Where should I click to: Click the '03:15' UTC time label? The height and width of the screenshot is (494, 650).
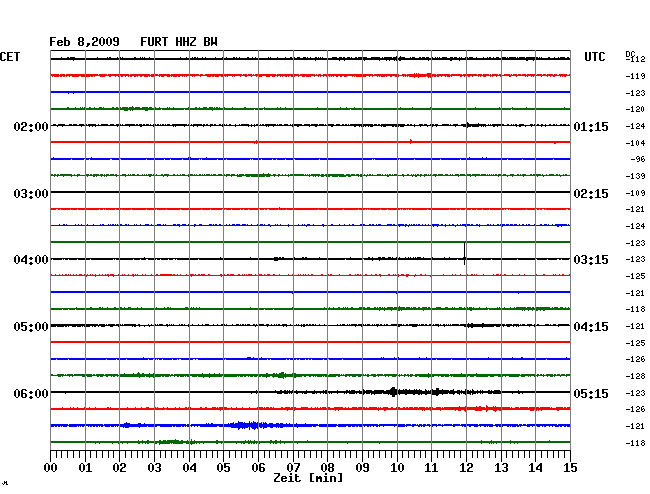click(x=591, y=260)
